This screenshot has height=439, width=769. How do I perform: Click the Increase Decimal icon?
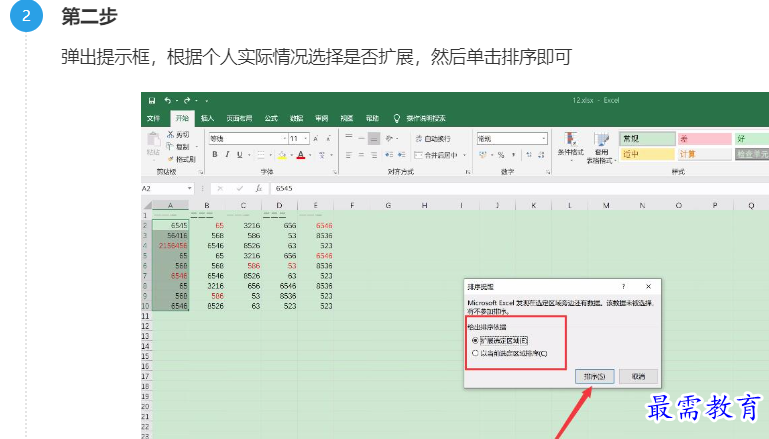click(529, 155)
